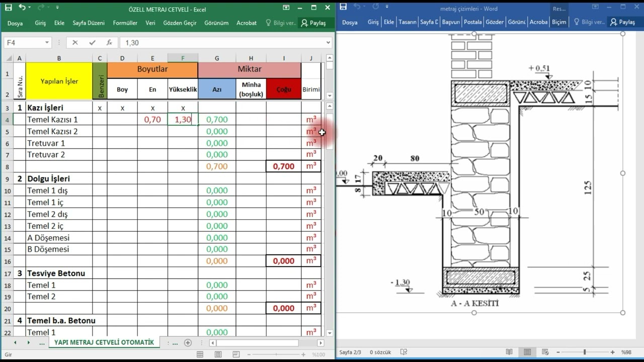Click Tesviye Betonu heading cell
644x362 pixels.
(59, 274)
